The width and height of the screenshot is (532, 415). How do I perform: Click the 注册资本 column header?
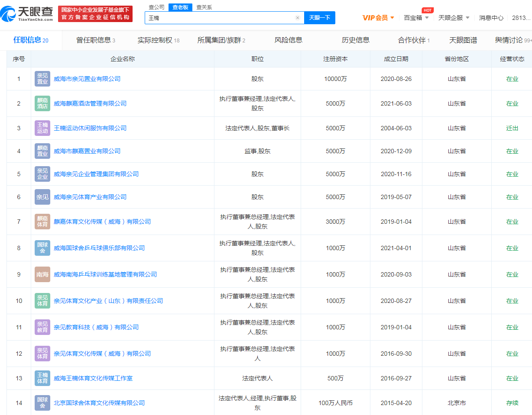[335, 59]
